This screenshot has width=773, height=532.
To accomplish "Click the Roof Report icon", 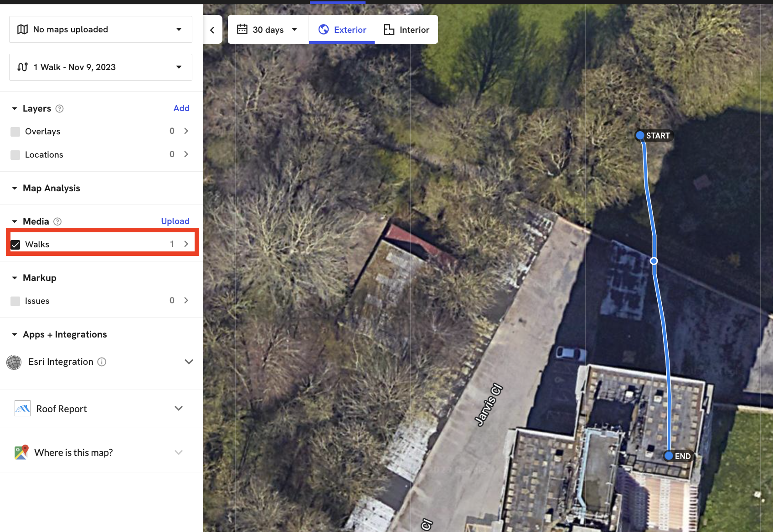I will click(22, 409).
